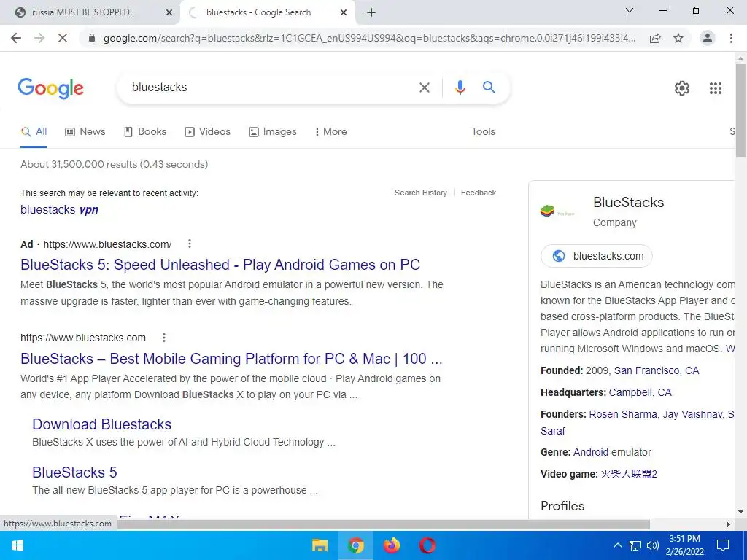Bookmark this page with star icon
747x560 pixels.
click(678, 38)
